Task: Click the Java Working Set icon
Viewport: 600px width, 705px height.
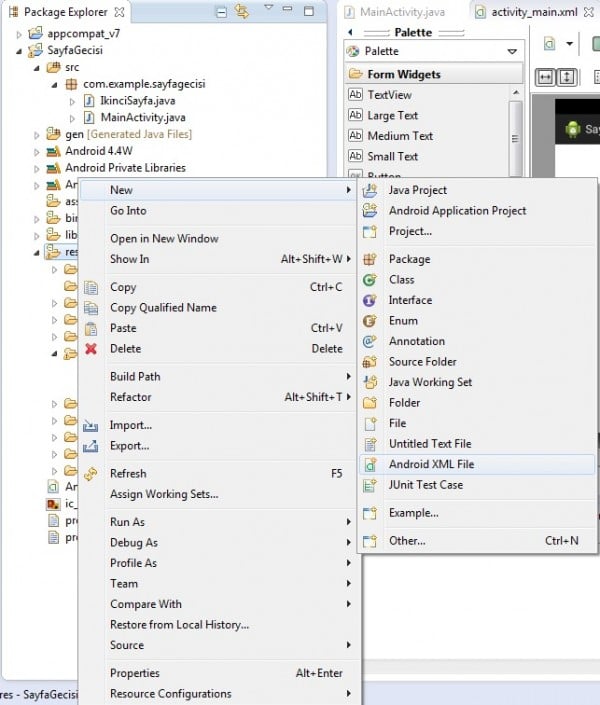Action: pos(370,382)
